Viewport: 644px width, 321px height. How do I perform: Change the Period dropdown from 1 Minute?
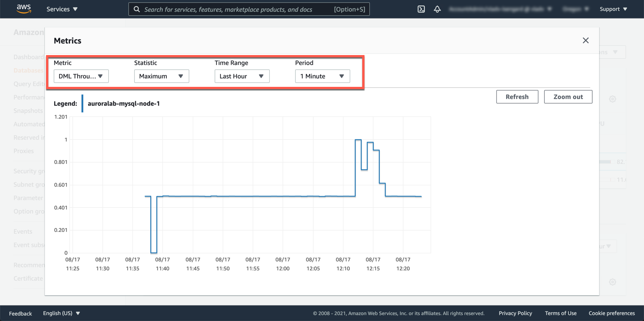click(322, 76)
